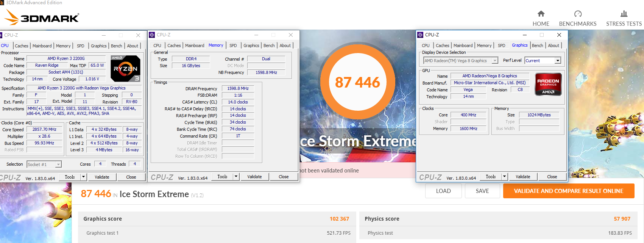
Task: Open Tools dropdown arrow in left CPU-Z window
Action: (84, 177)
